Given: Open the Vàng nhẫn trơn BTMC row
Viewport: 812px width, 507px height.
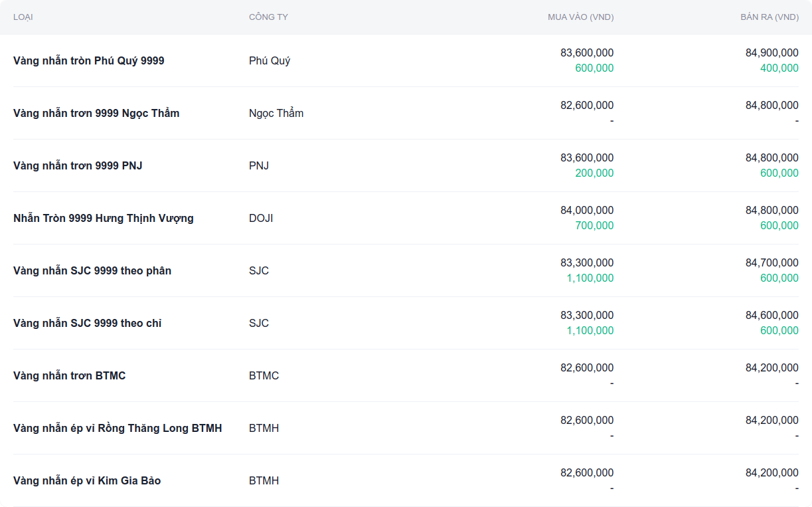Looking at the screenshot, I should (x=70, y=375).
